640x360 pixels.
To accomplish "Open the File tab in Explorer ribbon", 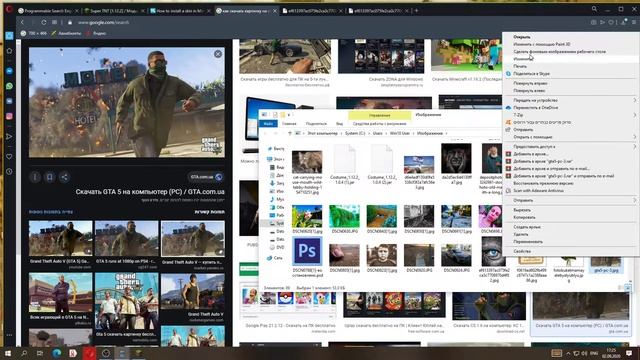I will pyautogui.click(x=268, y=124).
